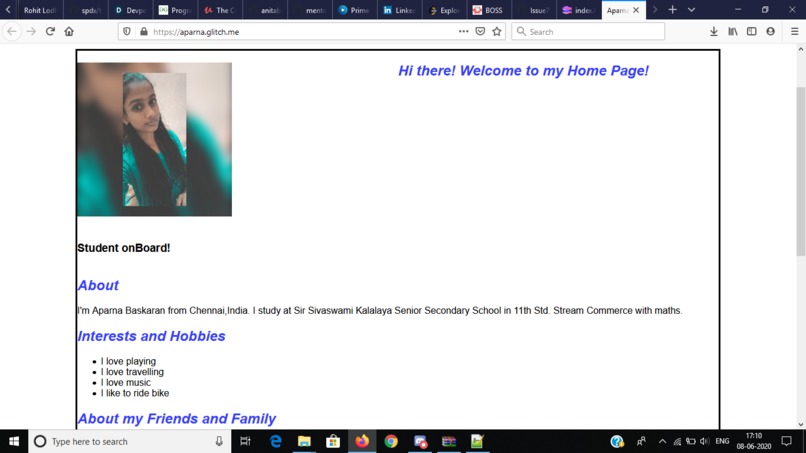Show hidden system tray icons chevron

(x=662, y=441)
